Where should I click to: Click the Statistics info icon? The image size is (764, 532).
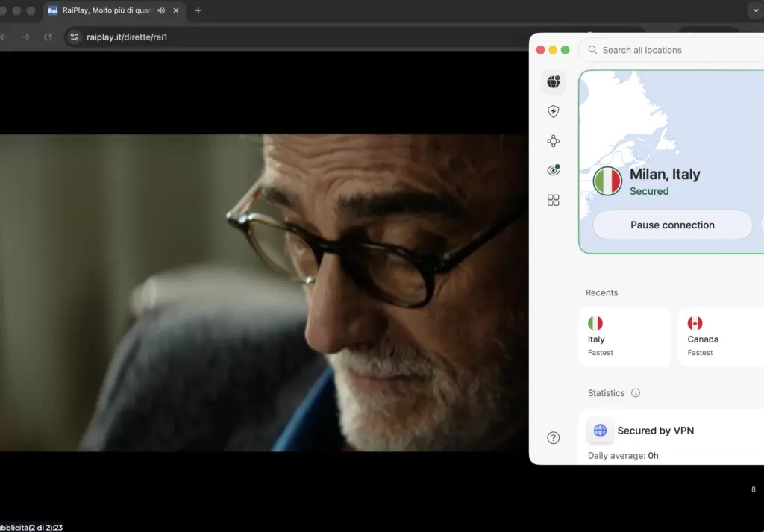pyautogui.click(x=636, y=392)
